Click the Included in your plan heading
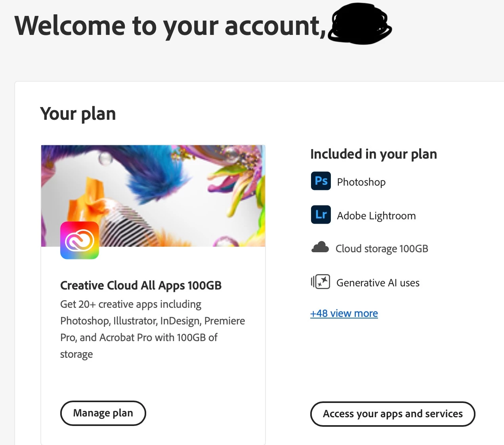The image size is (504, 445). pos(373,154)
